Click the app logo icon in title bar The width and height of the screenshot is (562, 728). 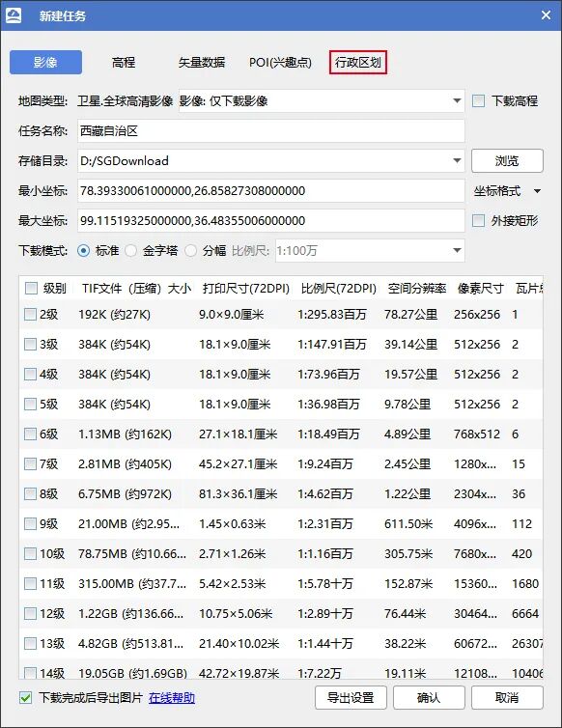pos(14,15)
